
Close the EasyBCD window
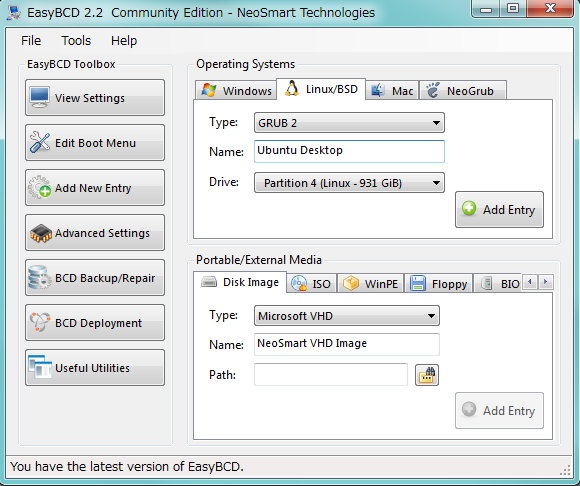550,9
